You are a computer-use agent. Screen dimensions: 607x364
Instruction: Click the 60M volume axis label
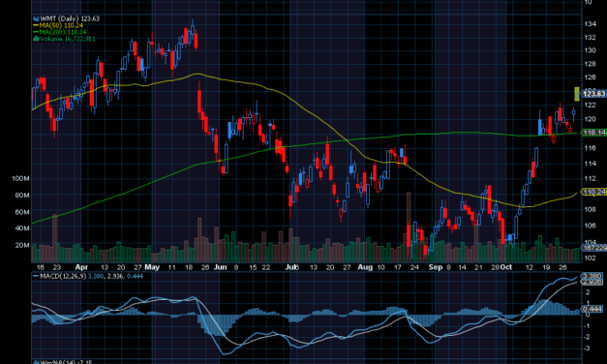tap(22, 212)
